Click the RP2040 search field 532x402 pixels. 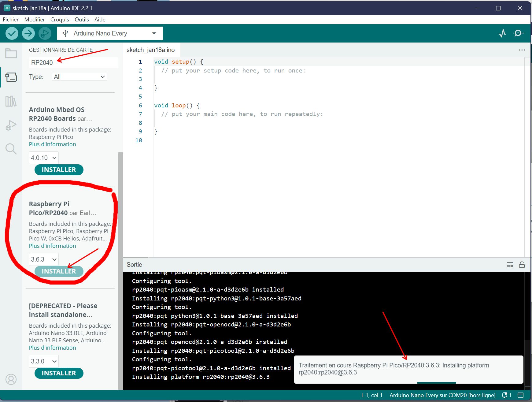[x=73, y=63]
